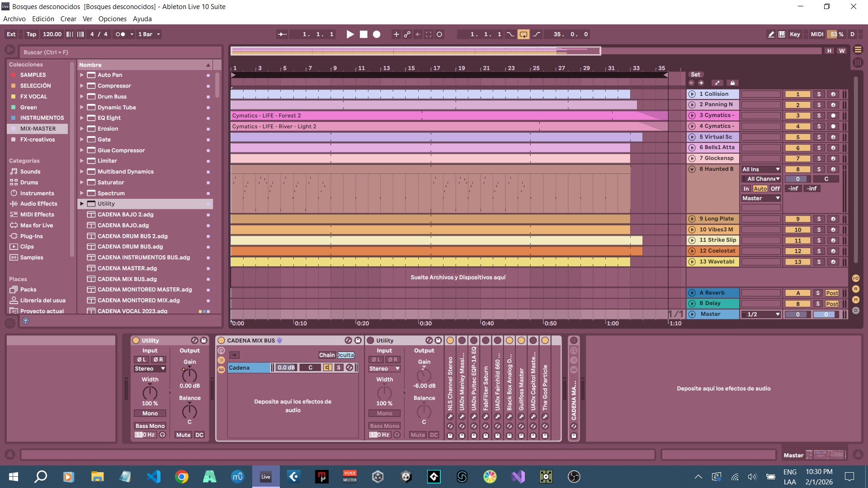Enable the Loop switch in transport

[523, 34]
